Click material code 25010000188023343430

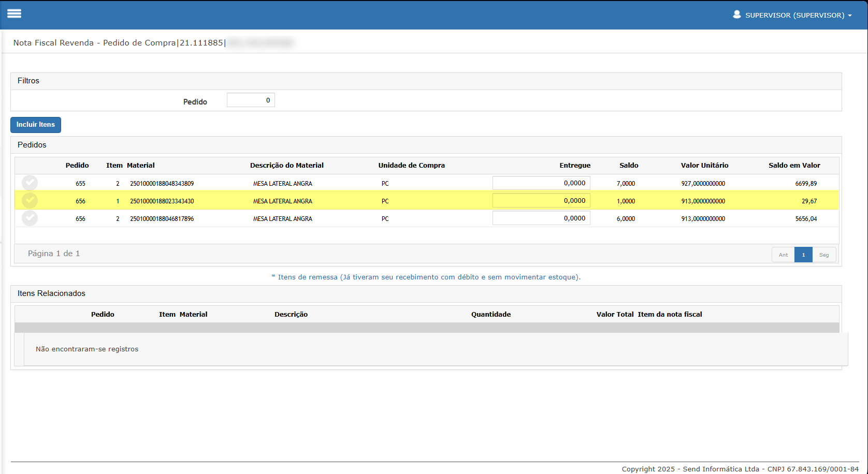(x=162, y=201)
